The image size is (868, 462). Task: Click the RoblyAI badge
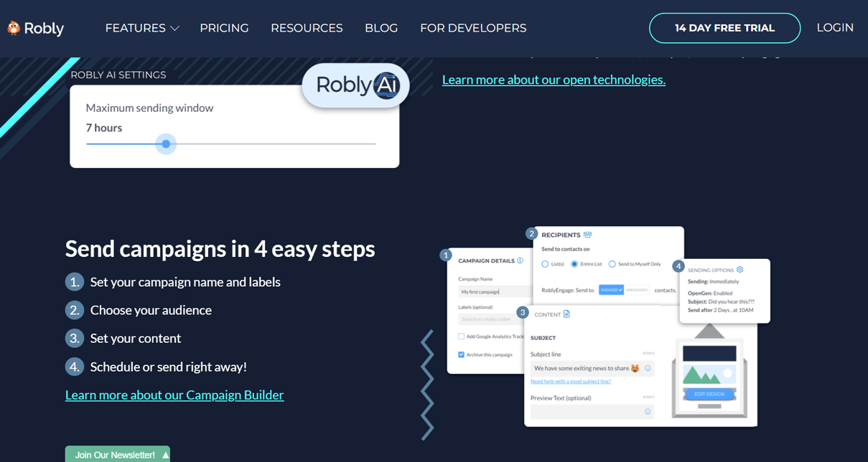356,85
